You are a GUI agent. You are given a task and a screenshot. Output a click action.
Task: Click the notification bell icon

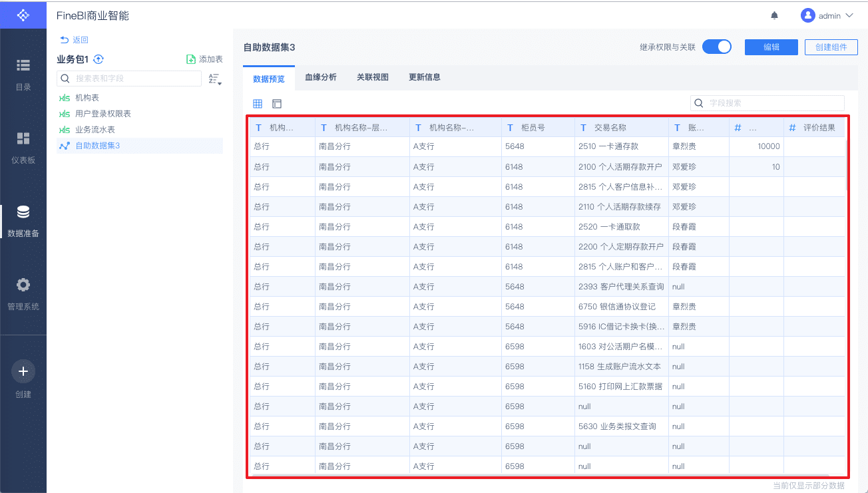tap(774, 15)
